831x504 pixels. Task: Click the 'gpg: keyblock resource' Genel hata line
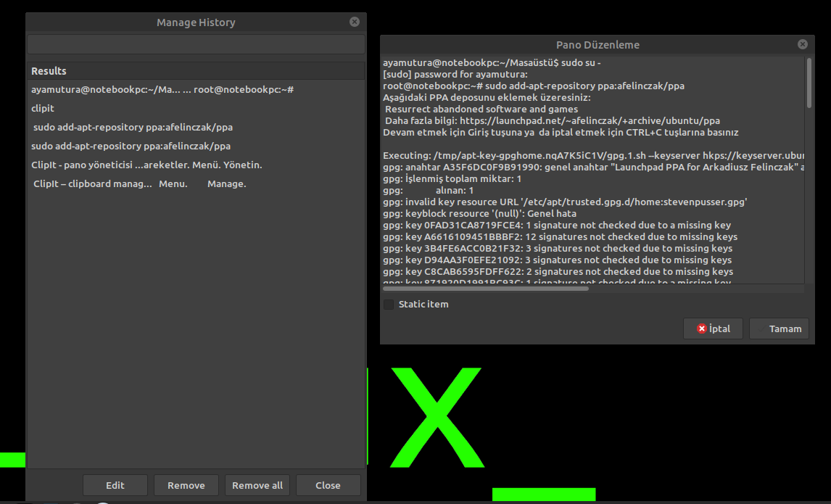coord(479,214)
